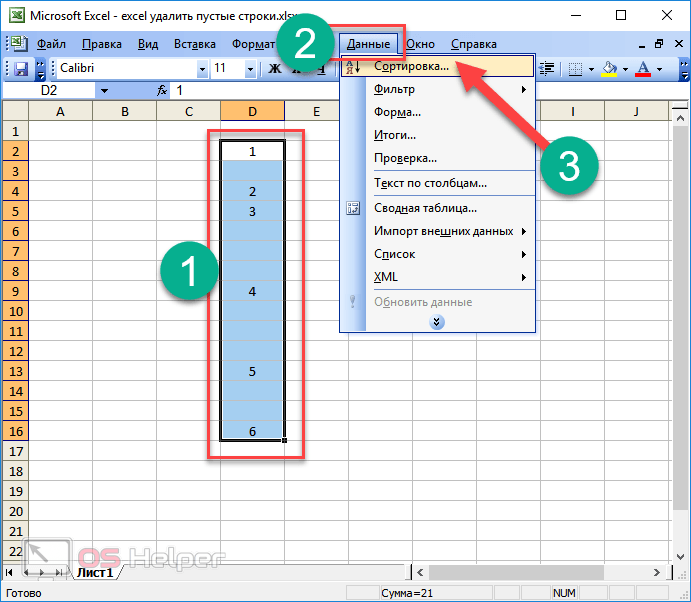This screenshot has width=691, height=602.
Task: Expand the Фильтр submenu
Action: [524, 89]
